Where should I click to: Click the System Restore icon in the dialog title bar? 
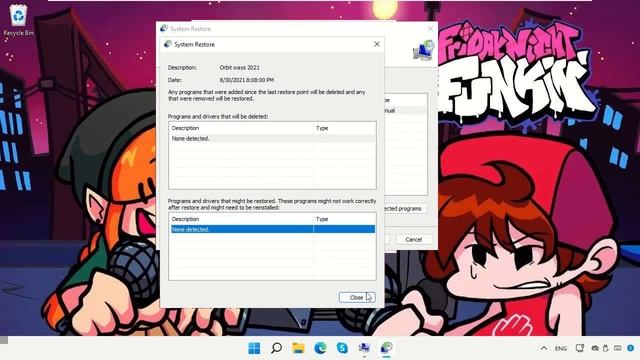pyautogui.click(x=167, y=44)
